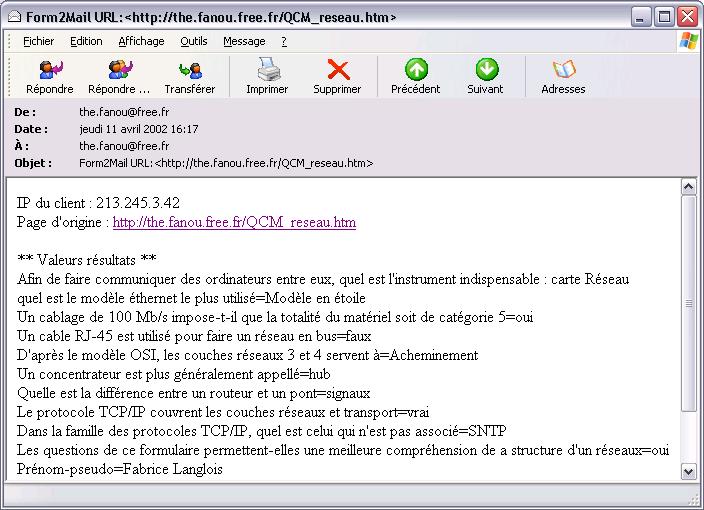Click the scroll up arrow of the message body

[x=689, y=187]
